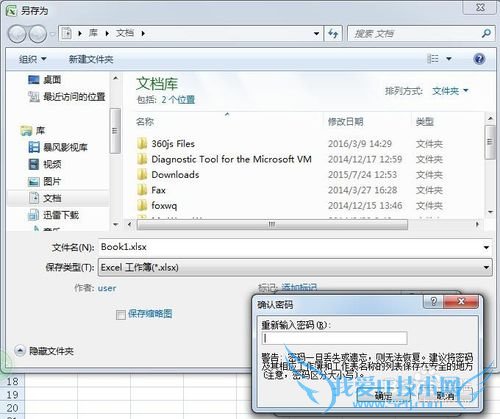Open 图片 library in sidebar
This screenshot has width=500, height=419.
[45, 181]
